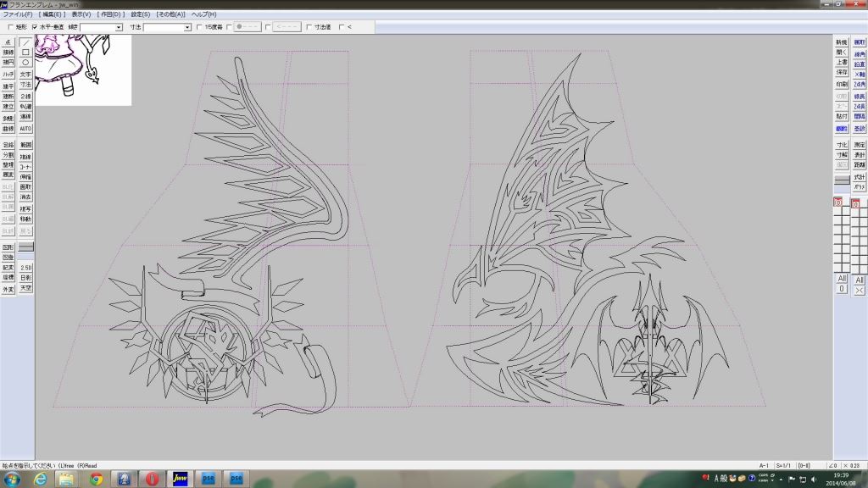Activate the 複写 copy tool
The height and width of the screenshot is (488, 868).
coord(25,209)
